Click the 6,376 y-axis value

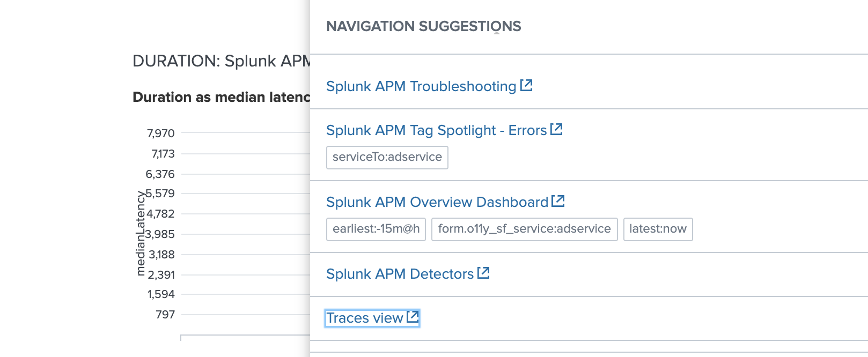click(x=160, y=174)
